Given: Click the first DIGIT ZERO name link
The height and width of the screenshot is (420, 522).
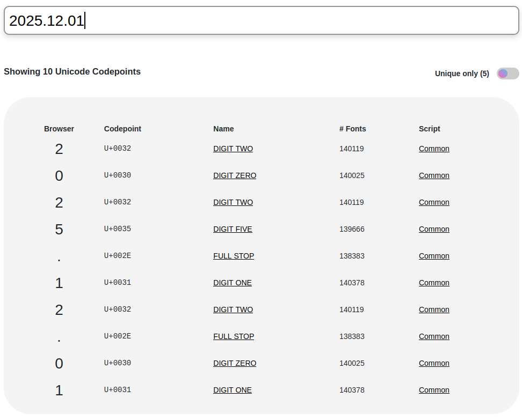Looking at the screenshot, I should pyautogui.click(x=234, y=175).
